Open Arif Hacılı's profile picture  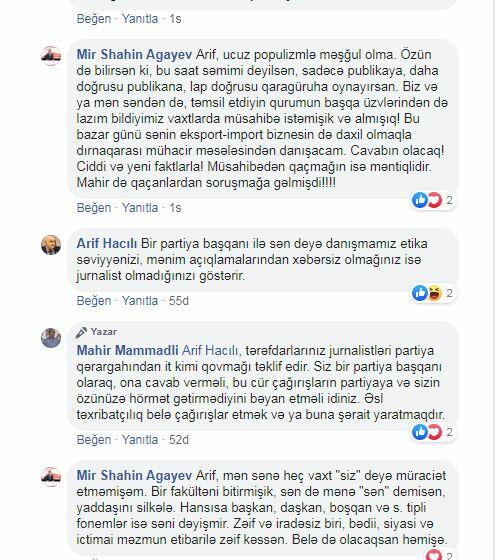click(x=51, y=245)
